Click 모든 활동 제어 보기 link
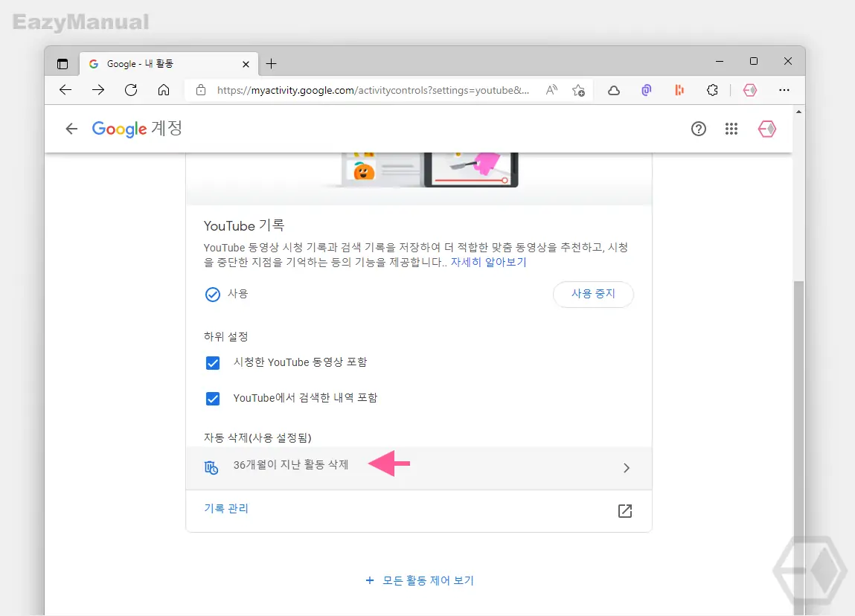 coord(420,580)
